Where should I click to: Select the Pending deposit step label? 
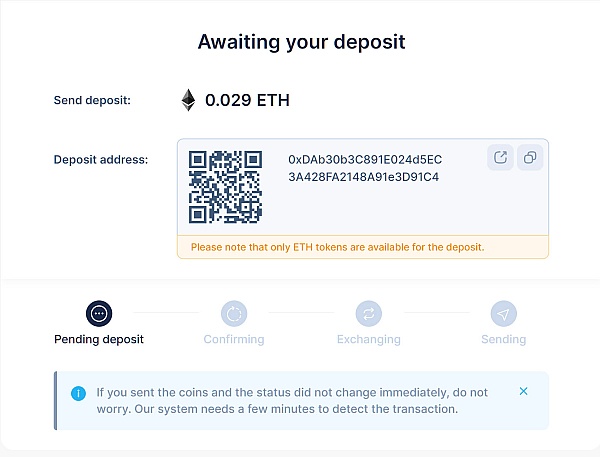(99, 339)
